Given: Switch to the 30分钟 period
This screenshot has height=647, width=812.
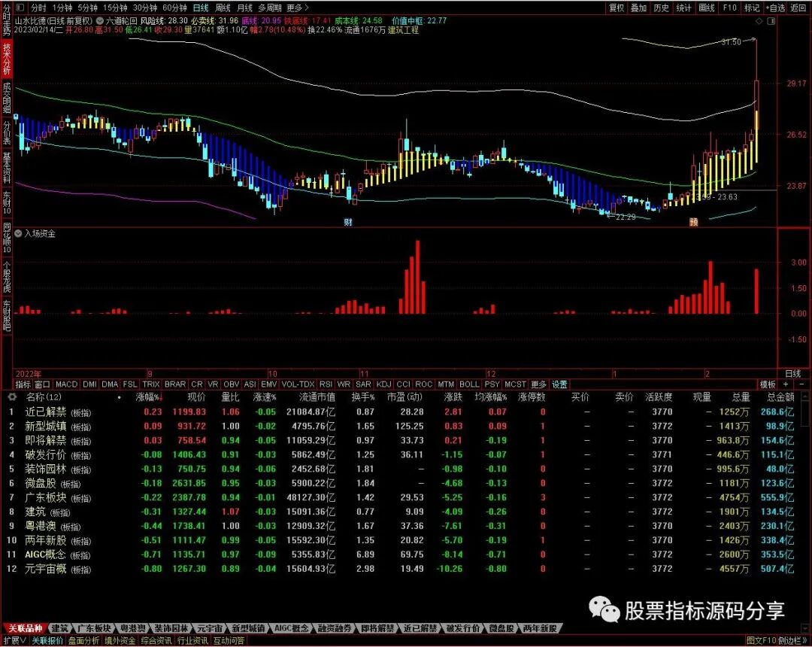Looking at the screenshot, I should [x=145, y=8].
